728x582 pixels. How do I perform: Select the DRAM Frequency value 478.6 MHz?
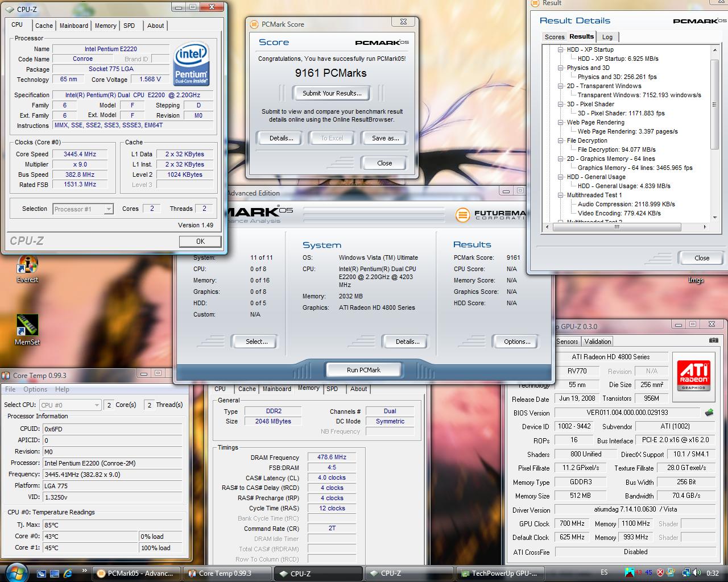click(332, 458)
